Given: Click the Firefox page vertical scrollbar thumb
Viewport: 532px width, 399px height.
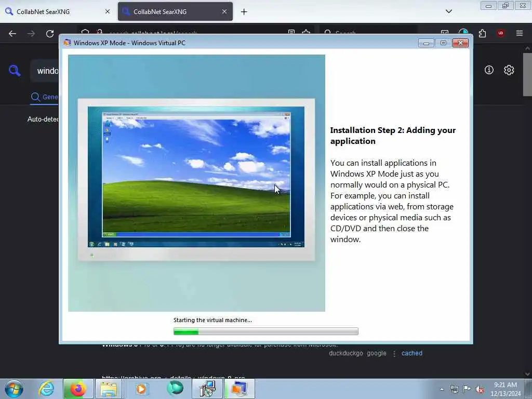Looking at the screenshot, I should pos(527,75).
